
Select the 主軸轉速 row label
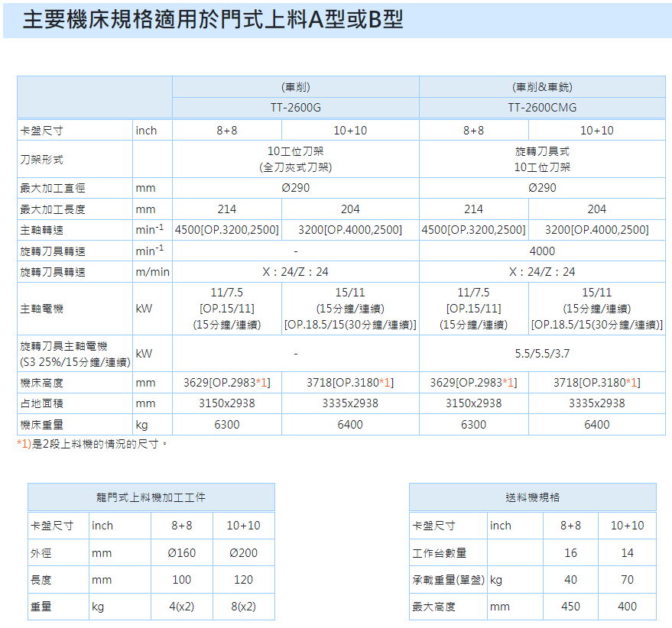[x=41, y=231]
